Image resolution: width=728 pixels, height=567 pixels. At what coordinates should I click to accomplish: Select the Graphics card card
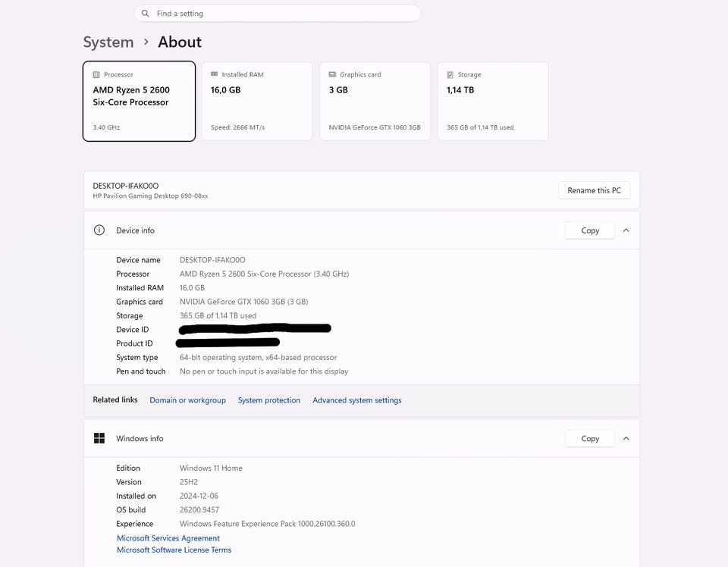pyautogui.click(x=375, y=101)
